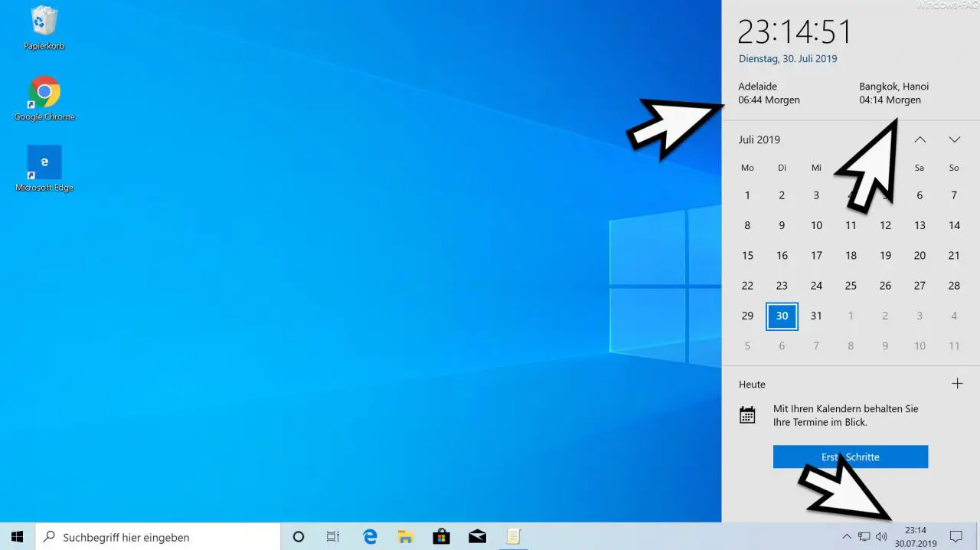Show hidden tray icons with the chevron
The width and height of the screenshot is (980, 550).
[847, 537]
